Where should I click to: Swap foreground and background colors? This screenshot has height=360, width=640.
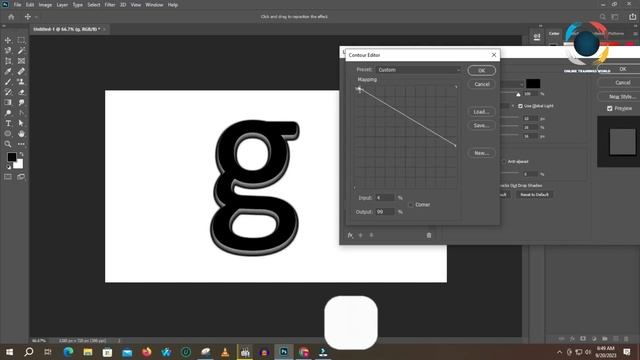tap(21, 155)
